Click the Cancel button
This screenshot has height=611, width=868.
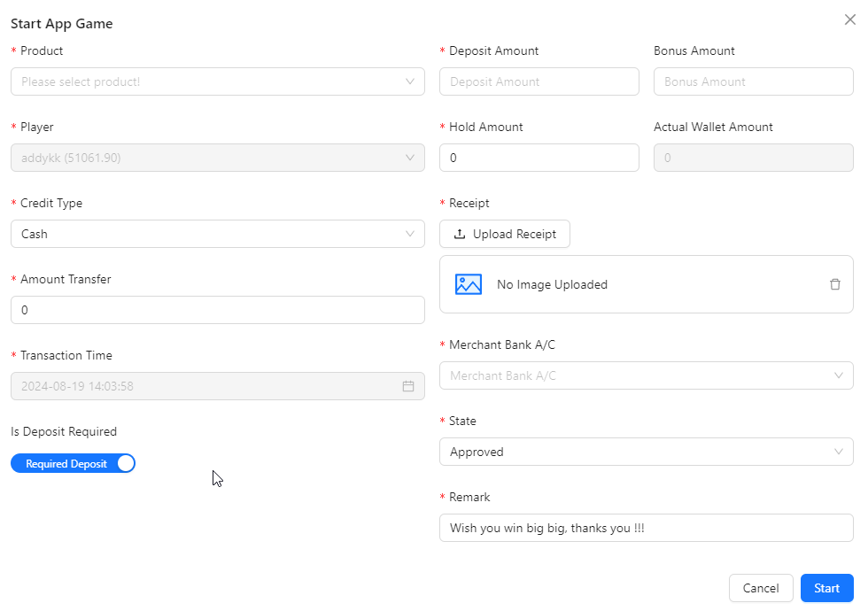(760, 588)
